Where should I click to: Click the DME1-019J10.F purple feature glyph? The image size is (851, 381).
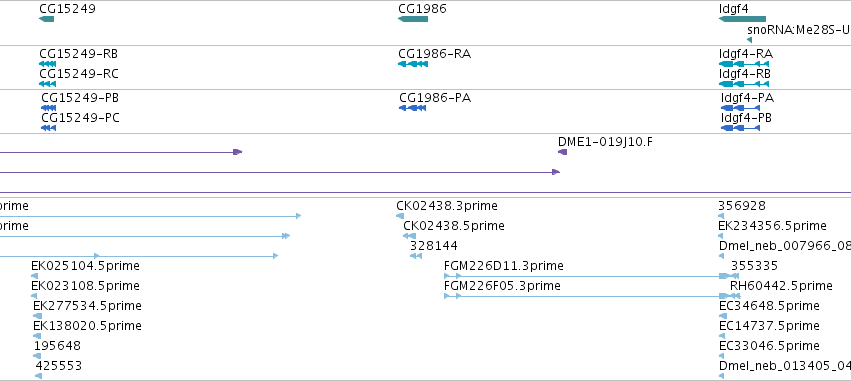[x=563, y=152]
